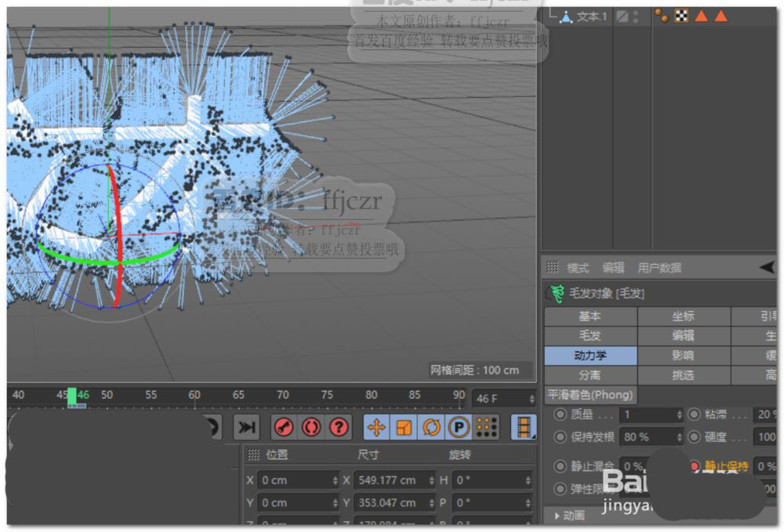Click the Size Y stepper arrows
The image size is (784, 532).
(431, 502)
